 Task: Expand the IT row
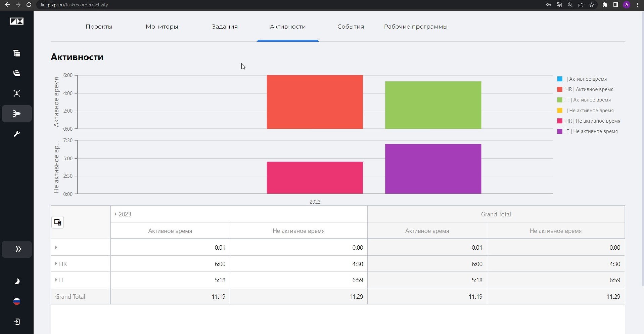pyautogui.click(x=56, y=280)
